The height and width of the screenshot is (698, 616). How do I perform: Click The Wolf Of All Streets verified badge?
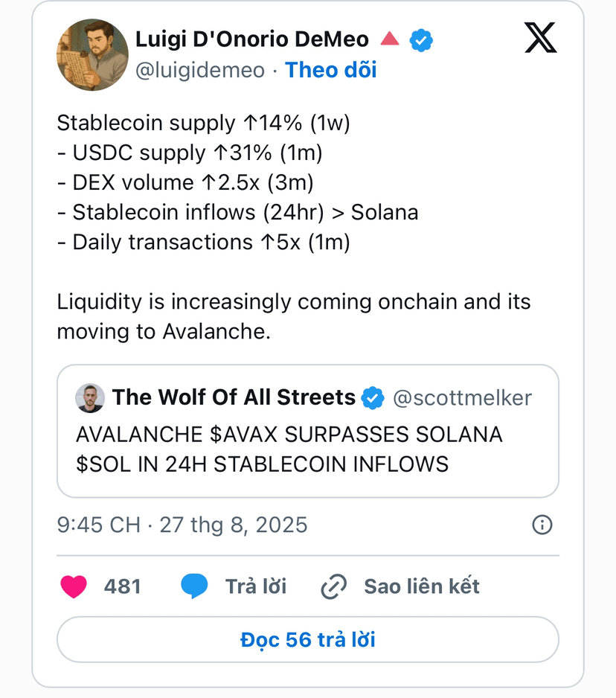tap(373, 398)
